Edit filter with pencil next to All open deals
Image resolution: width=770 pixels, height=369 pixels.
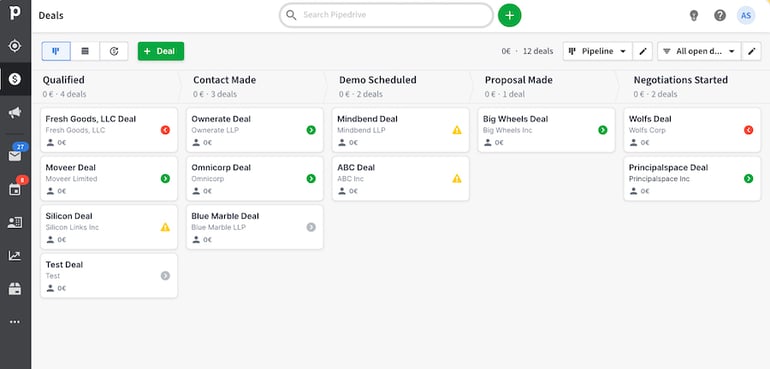coord(751,51)
